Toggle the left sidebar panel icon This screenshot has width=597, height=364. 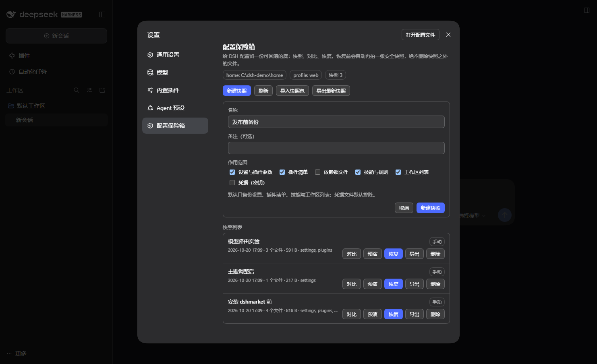tap(102, 14)
